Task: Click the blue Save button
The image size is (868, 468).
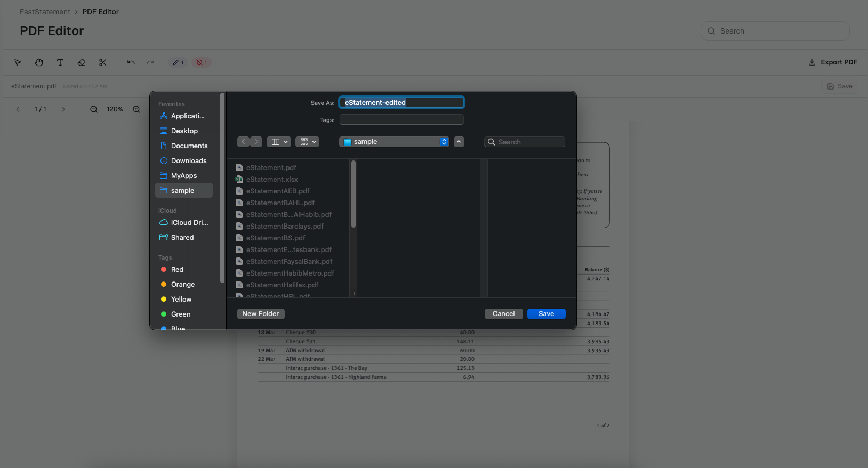Action: (546, 314)
